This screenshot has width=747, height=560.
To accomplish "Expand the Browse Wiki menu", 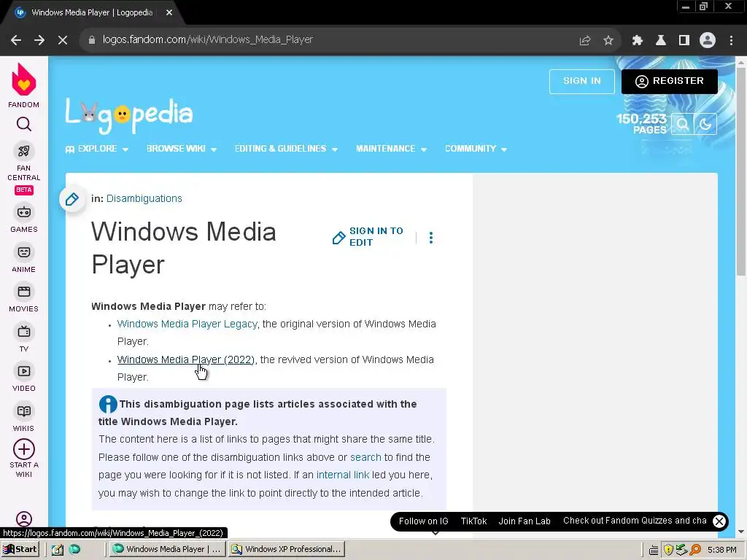I will coord(182,149).
